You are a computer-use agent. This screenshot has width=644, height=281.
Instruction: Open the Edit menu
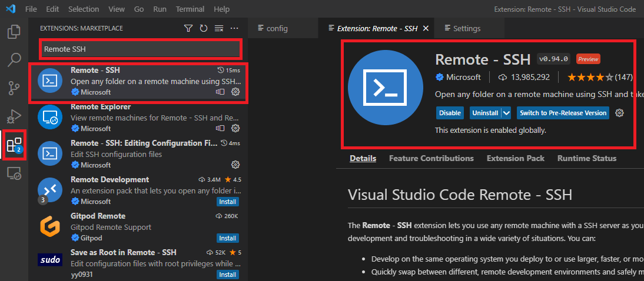[52, 9]
